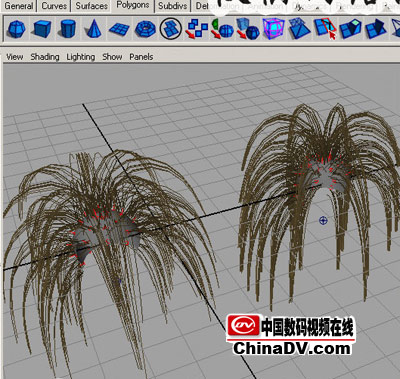This screenshot has height=379, width=400.
Task: Switch to the Surfaces shelf tab
Action: point(92,6)
